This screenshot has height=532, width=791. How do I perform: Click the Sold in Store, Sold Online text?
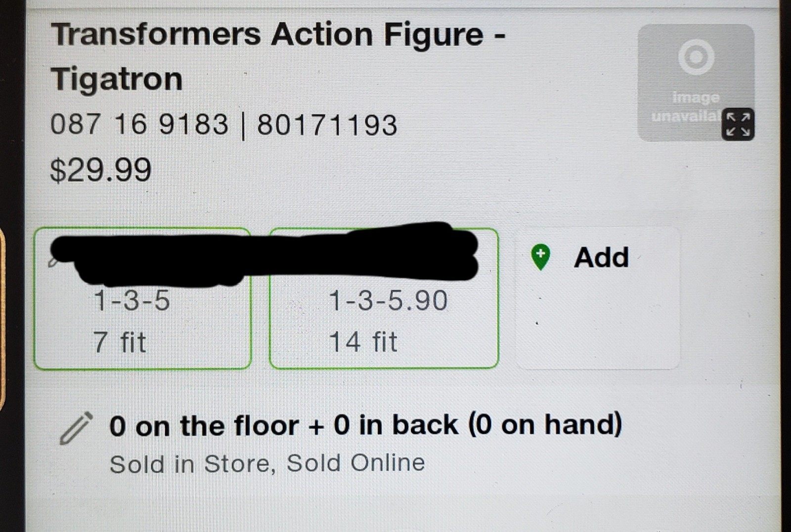(x=267, y=463)
